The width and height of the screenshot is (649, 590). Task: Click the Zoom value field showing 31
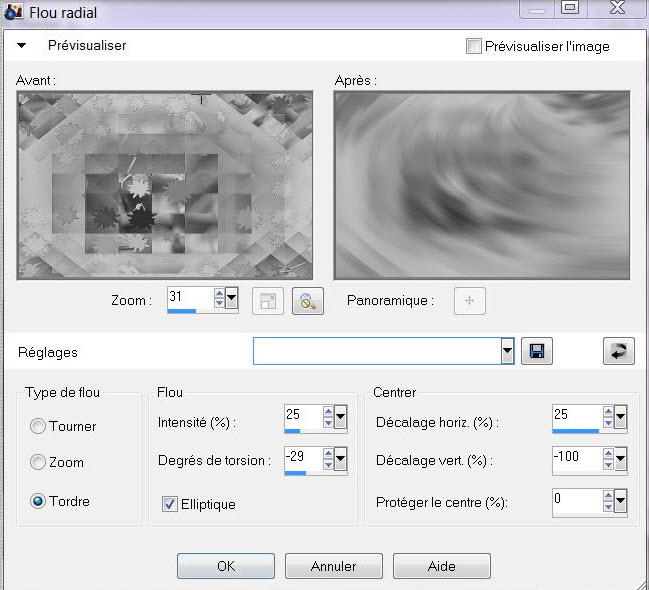[x=190, y=297]
